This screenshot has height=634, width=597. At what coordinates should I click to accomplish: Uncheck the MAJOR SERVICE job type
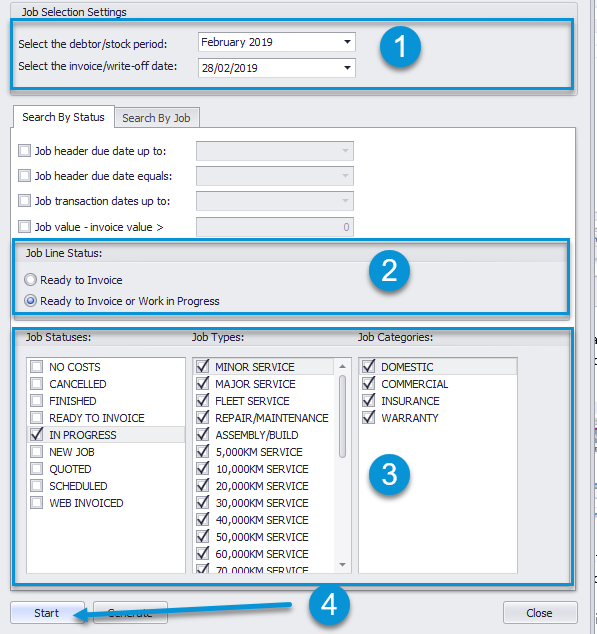click(x=203, y=384)
